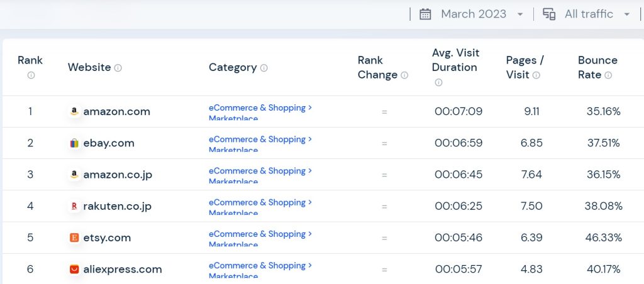Open the All traffic dropdown
644x284 pixels.
pos(597,14)
